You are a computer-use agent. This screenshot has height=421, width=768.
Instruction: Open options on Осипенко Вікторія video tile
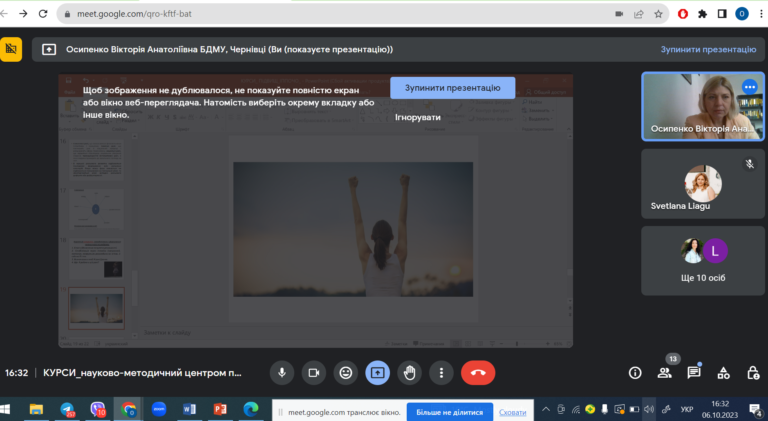(x=749, y=87)
